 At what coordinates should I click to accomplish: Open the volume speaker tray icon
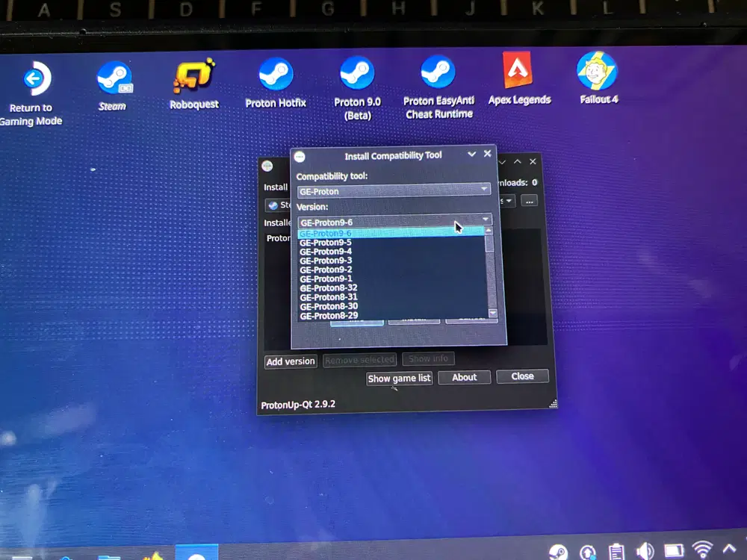coord(645,551)
